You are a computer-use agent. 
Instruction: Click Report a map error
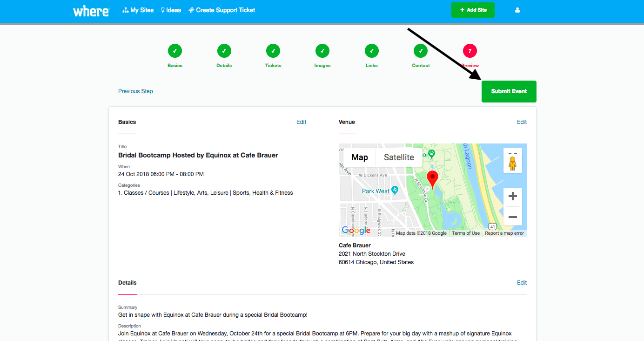(x=504, y=233)
